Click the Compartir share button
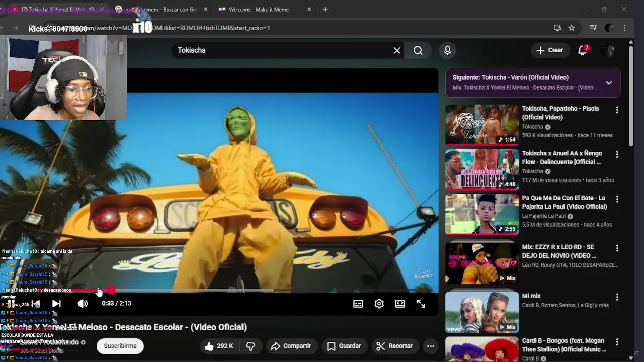This screenshot has height=362, width=644. click(291, 346)
